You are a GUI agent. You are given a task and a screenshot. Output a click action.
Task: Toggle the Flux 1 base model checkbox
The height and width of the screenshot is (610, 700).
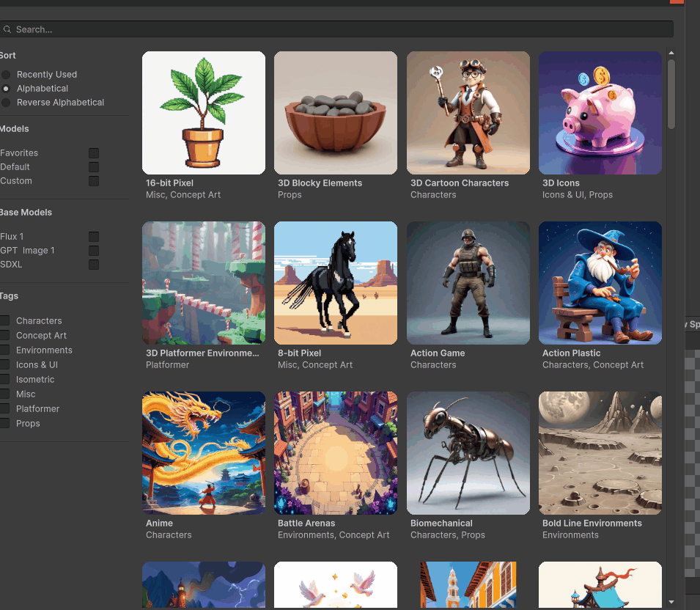point(94,237)
